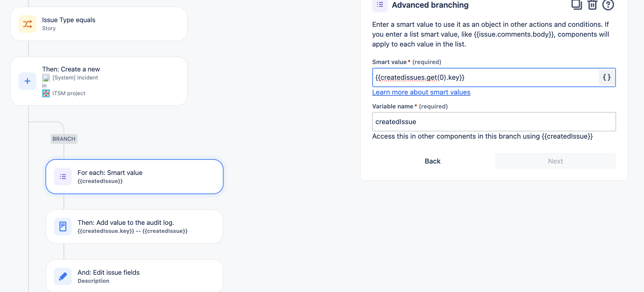The image size is (644, 292).
Task: Click the orange Issue Type condition icon
Action: (27, 23)
